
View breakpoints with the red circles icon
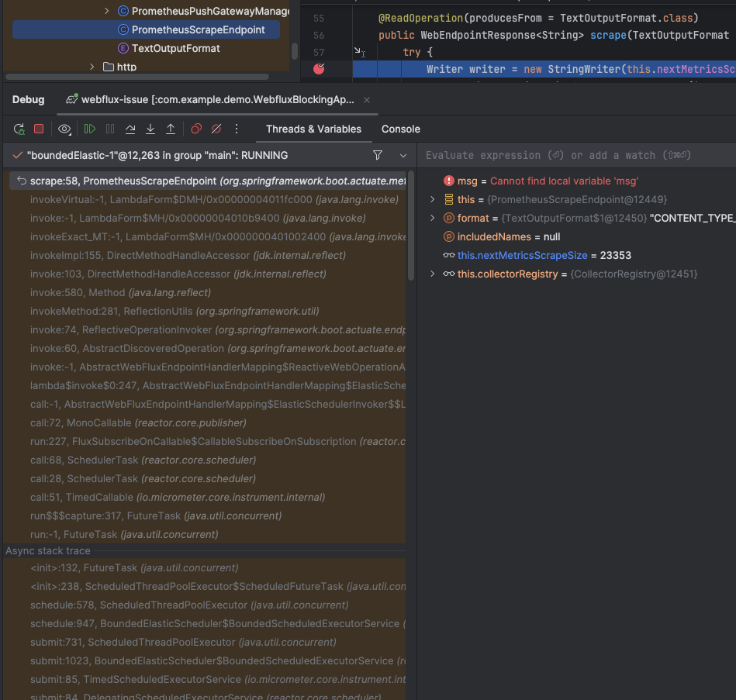pos(196,129)
